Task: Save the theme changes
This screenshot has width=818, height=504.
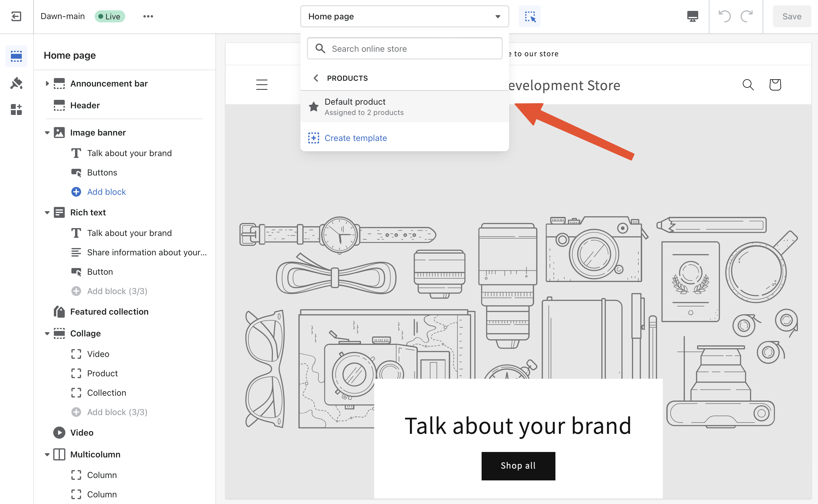Action: 792,16
